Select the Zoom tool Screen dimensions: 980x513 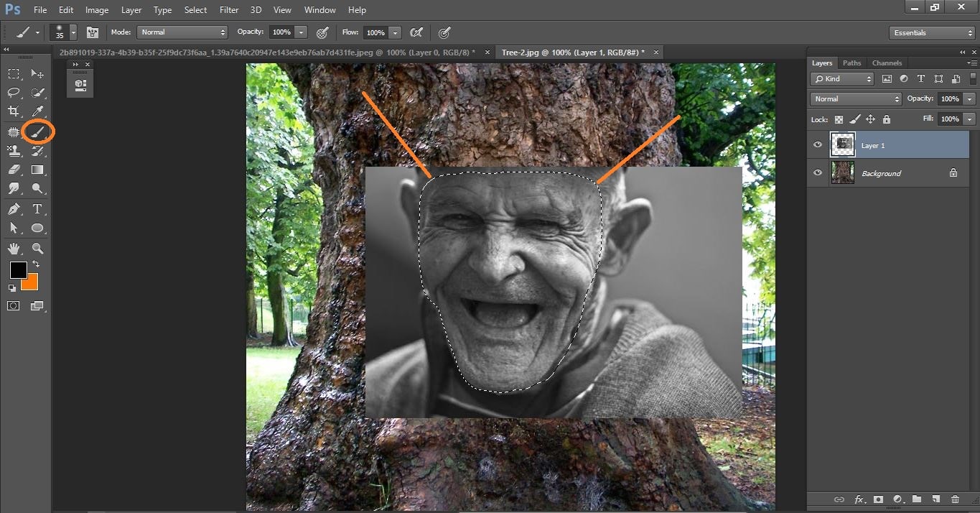coord(37,248)
